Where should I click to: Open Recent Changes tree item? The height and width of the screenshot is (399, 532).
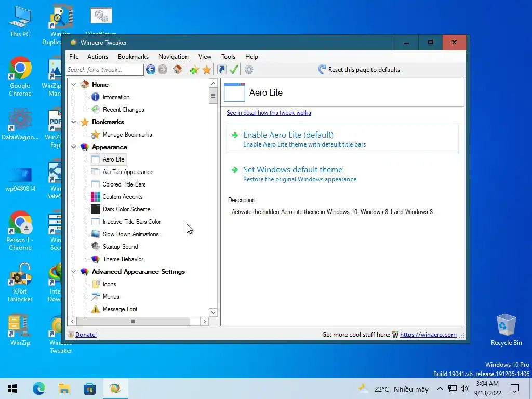pos(124,110)
